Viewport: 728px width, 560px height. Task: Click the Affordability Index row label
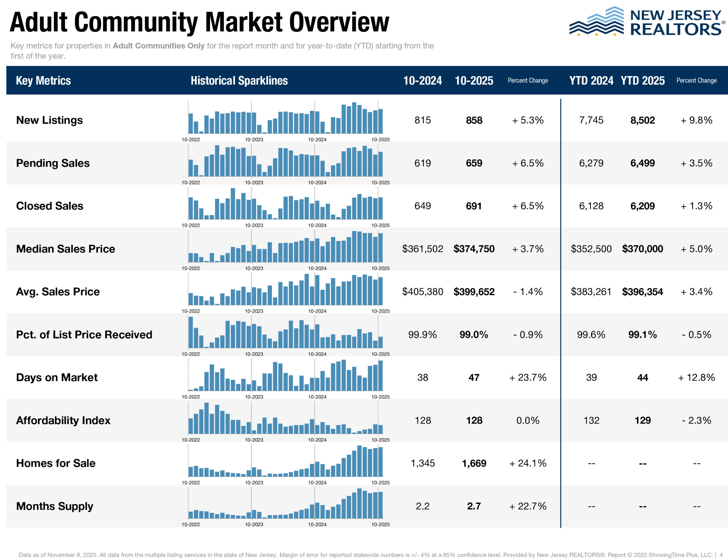coord(63,420)
